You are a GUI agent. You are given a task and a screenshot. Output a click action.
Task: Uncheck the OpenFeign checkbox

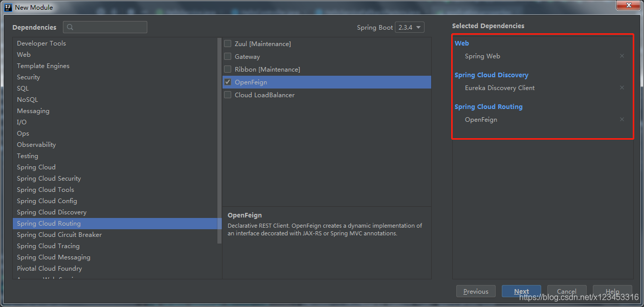[228, 82]
